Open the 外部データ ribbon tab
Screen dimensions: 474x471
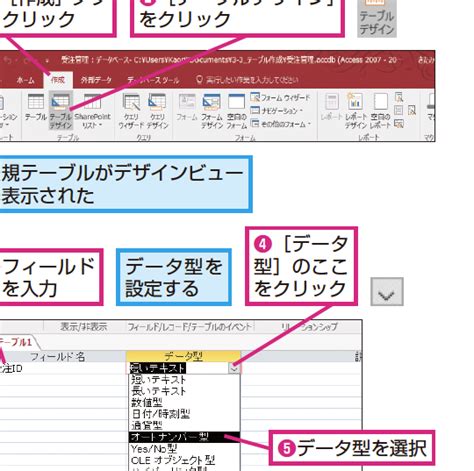(x=96, y=80)
